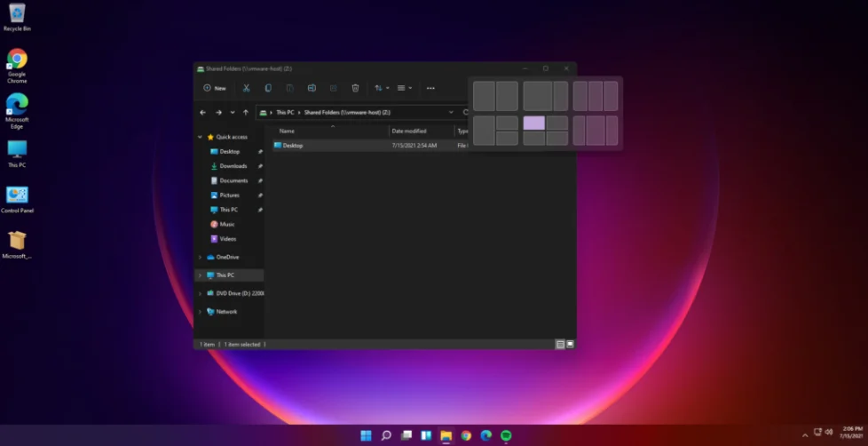Screen dimensions: 868x446
Task: Switch to details view in status bar
Action: (x=560, y=344)
